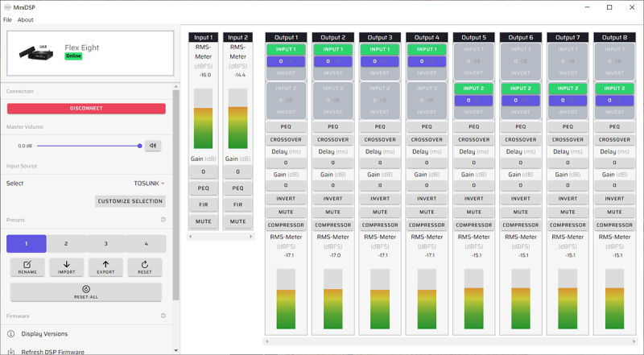Click the Master Volume slider handle
This screenshot has width=644, height=355.
point(139,146)
